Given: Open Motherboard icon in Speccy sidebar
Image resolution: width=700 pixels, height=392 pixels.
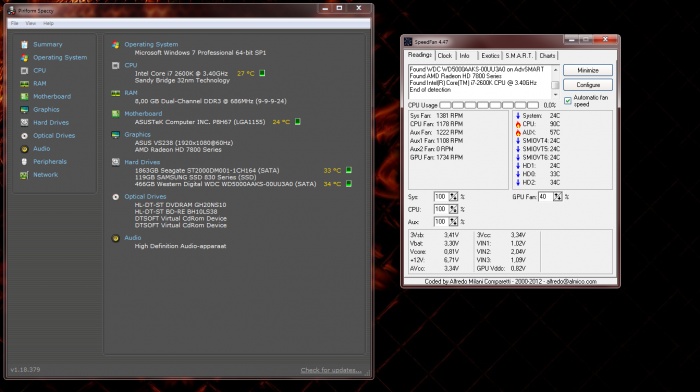Looking at the screenshot, I should 24,96.
